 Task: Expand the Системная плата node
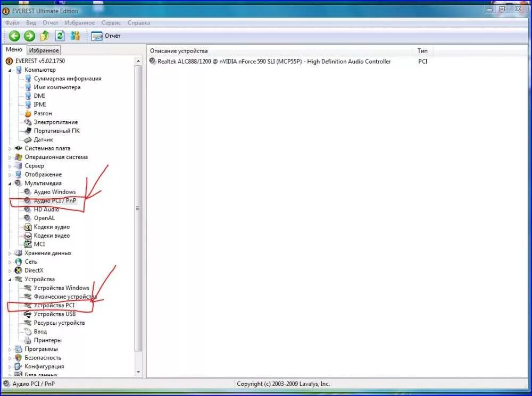coord(10,148)
